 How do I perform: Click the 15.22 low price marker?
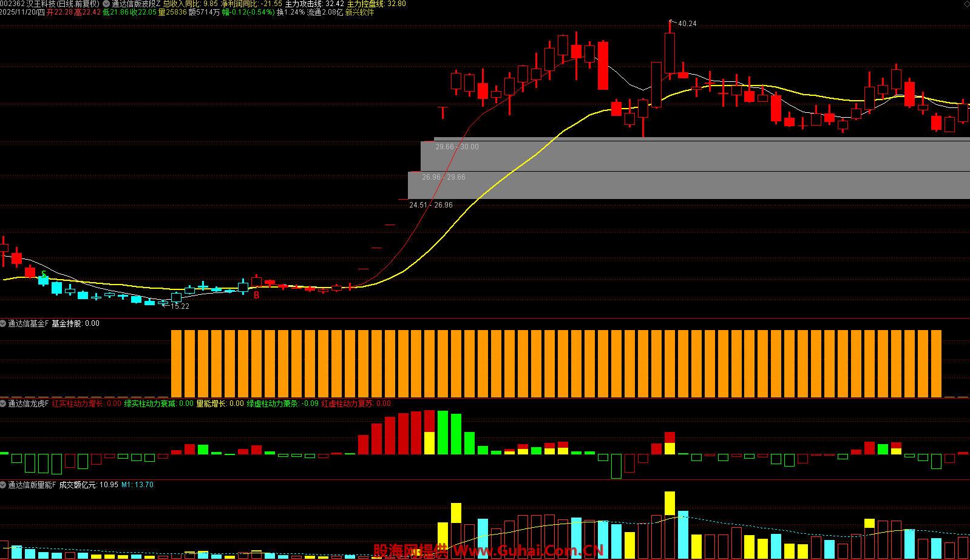click(179, 306)
